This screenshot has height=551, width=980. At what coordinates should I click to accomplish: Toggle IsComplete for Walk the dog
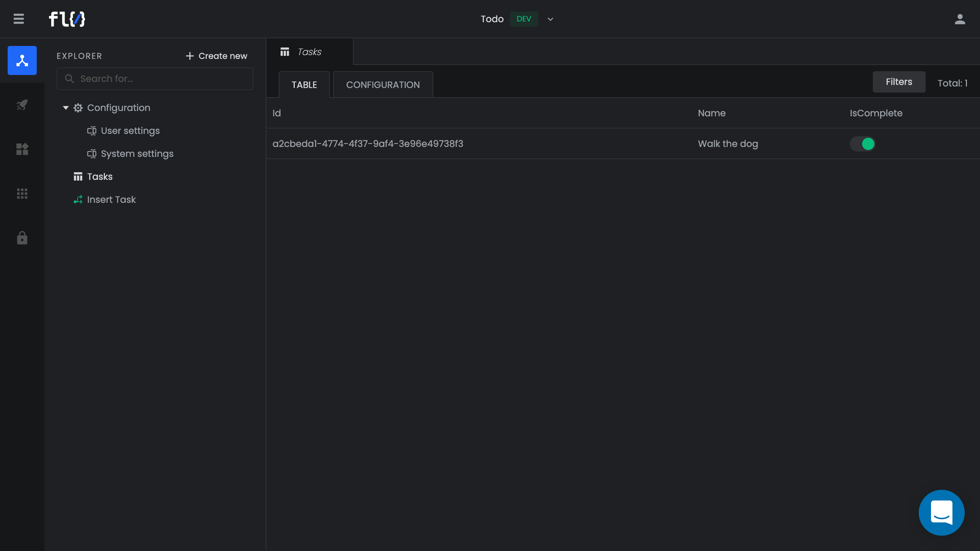click(862, 144)
